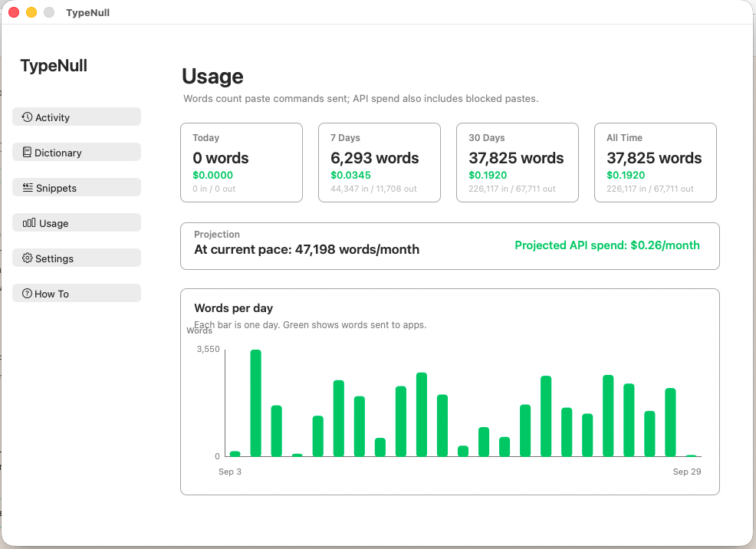
Task: Go to the Dictionary section
Action: tap(77, 152)
